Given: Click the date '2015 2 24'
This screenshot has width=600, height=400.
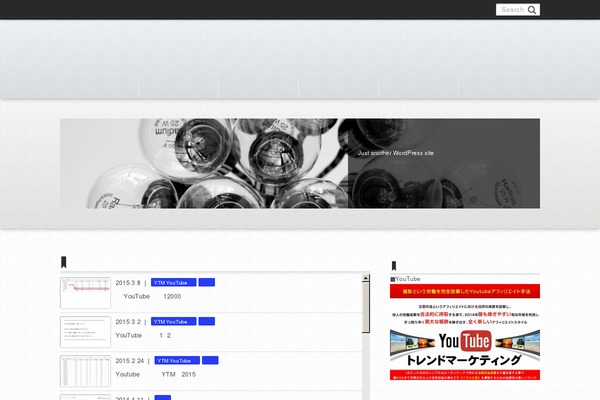Looking at the screenshot, I should [x=130, y=361].
